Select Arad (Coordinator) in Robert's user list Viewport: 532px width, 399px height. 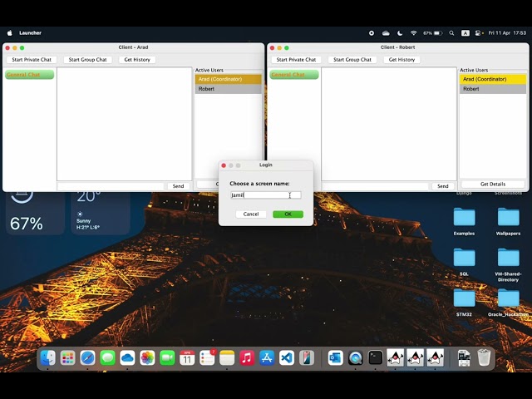(x=493, y=79)
